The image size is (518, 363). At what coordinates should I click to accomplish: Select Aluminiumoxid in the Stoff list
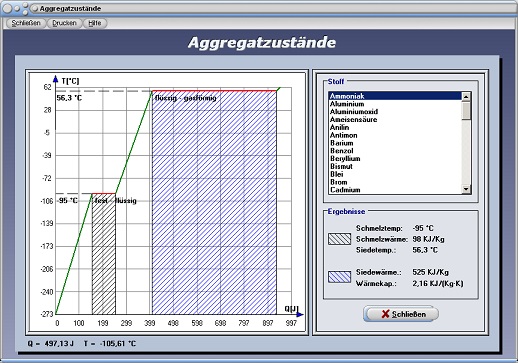pos(395,112)
